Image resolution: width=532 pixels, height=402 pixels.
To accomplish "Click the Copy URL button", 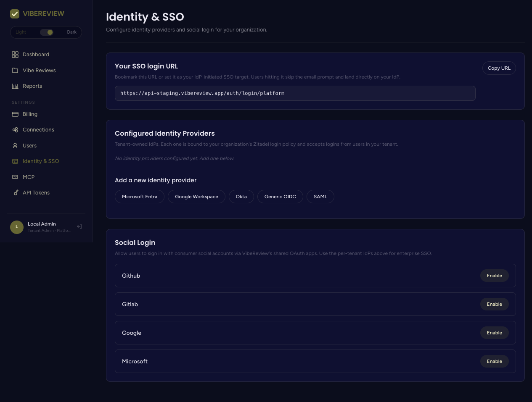I will [499, 68].
